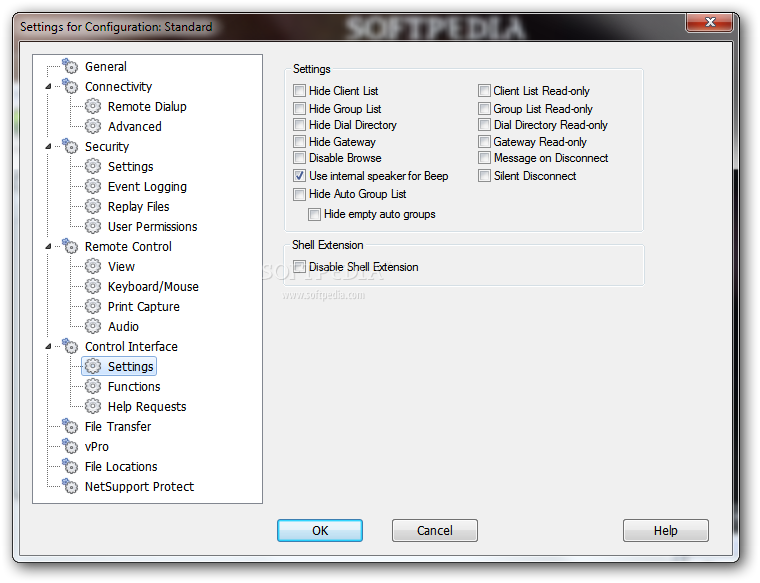Screen dimensions: 760x583
Task: Collapse the Connectivity tree node
Action: (48, 86)
